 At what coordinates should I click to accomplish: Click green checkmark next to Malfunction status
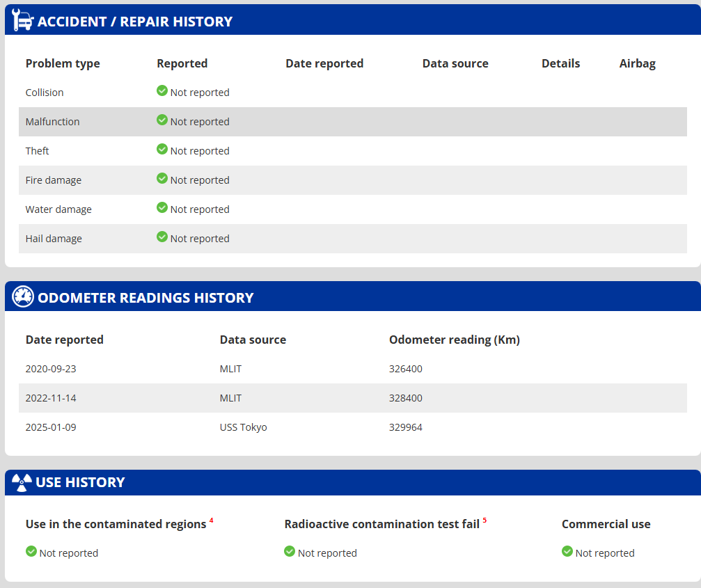click(162, 120)
